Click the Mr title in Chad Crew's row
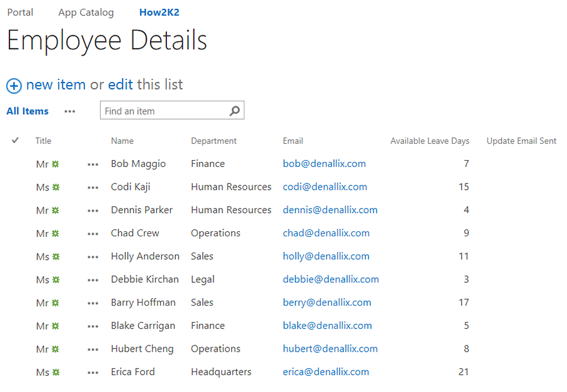Viewport: 567px width, 392px height. (x=42, y=234)
